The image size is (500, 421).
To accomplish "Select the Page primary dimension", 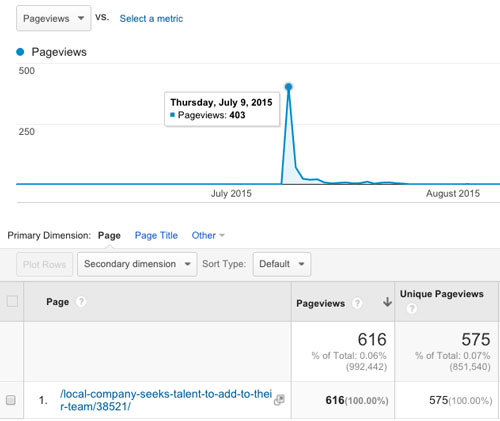I will (x=109, y=235).
